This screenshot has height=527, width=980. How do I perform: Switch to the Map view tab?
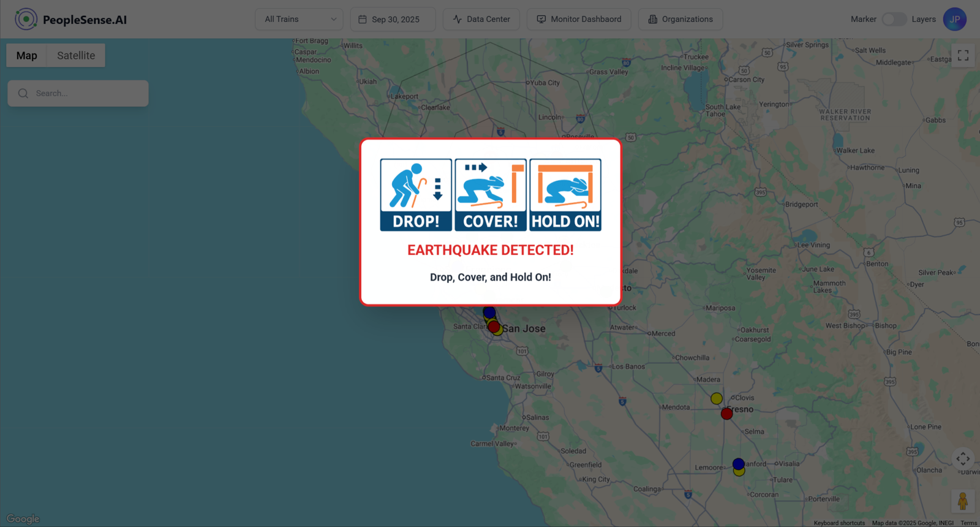(27, 55)
